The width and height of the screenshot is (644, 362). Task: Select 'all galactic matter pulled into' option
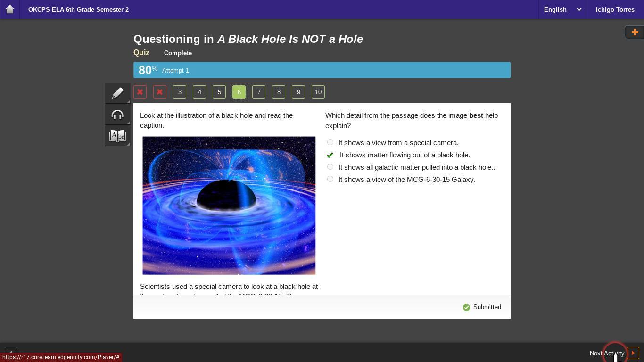[x=330, y=167]
